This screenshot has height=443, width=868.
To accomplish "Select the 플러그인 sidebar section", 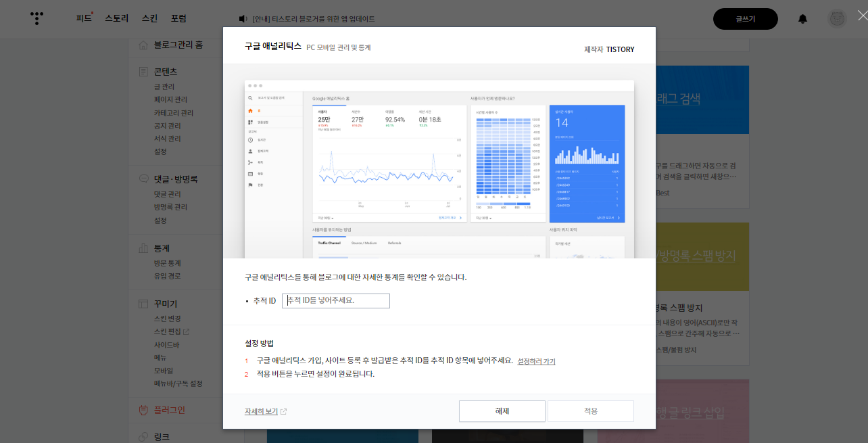I will (x=169, y=410).
